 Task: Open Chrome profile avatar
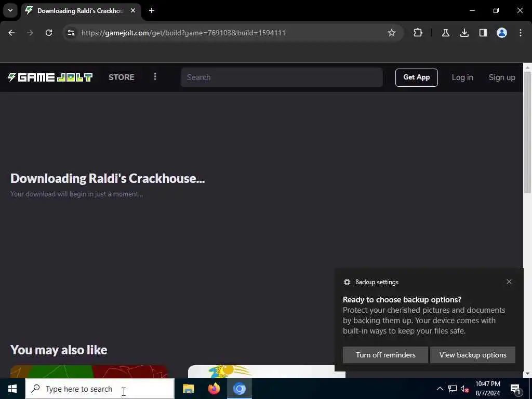pos(502,33)
